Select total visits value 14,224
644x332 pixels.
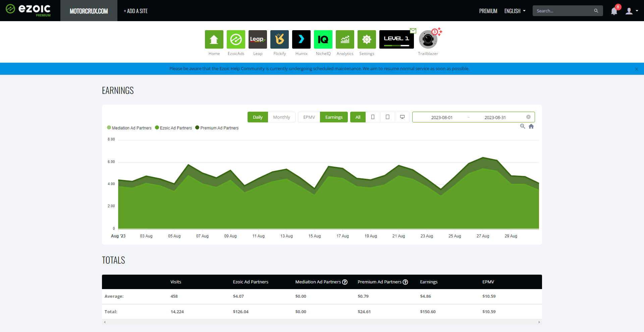coord(177,312)
